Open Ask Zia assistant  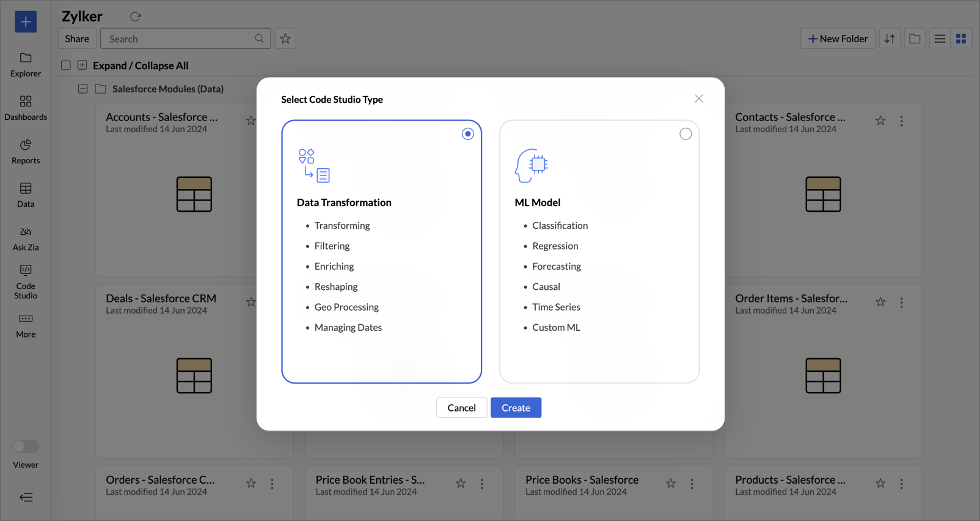26,238
